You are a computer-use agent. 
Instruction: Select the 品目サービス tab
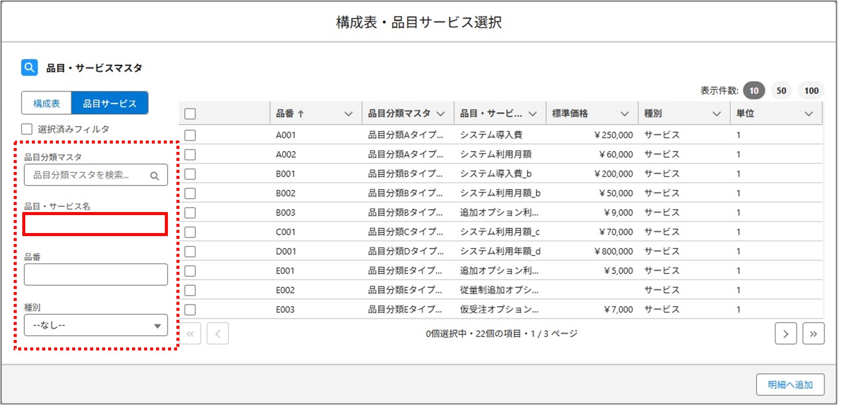point(110,103)
